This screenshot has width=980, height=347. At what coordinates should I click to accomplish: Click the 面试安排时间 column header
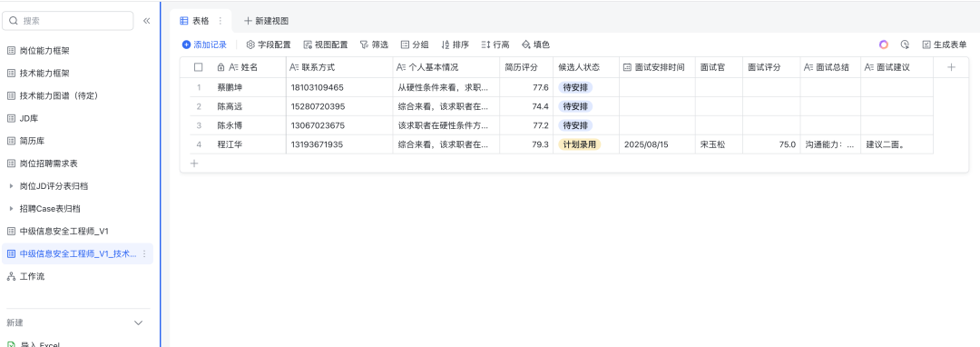tap(657, 67)
